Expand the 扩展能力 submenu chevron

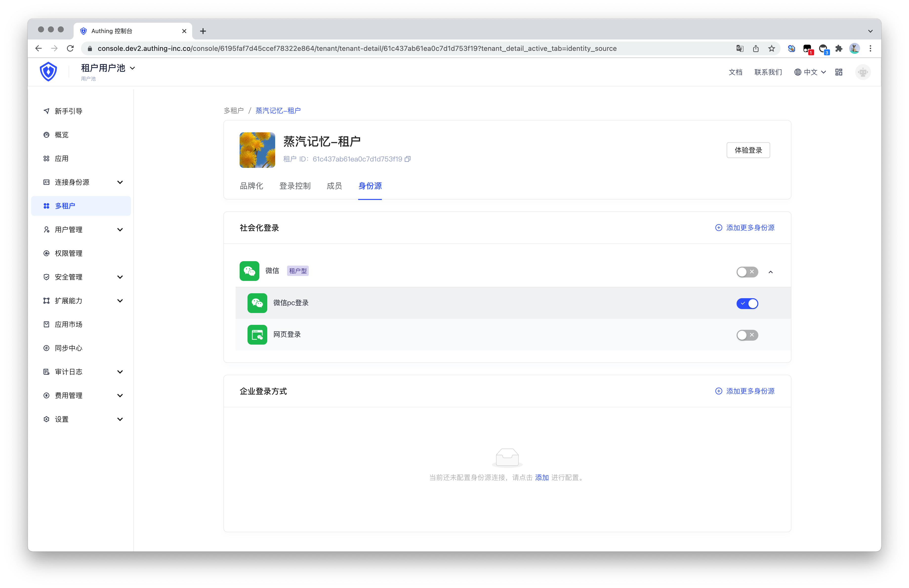[x=120, y=301]
